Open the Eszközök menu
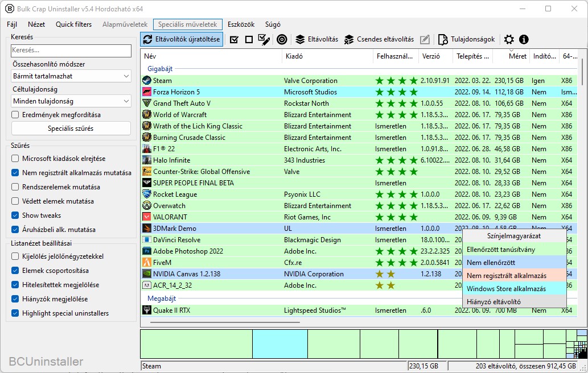Screen dimensions: 588x373 [241, 24]
